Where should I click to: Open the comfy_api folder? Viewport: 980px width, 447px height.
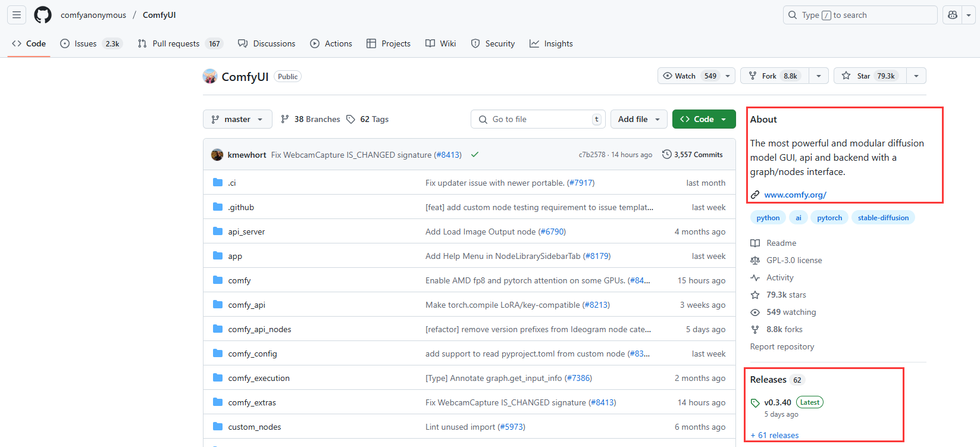246,305
